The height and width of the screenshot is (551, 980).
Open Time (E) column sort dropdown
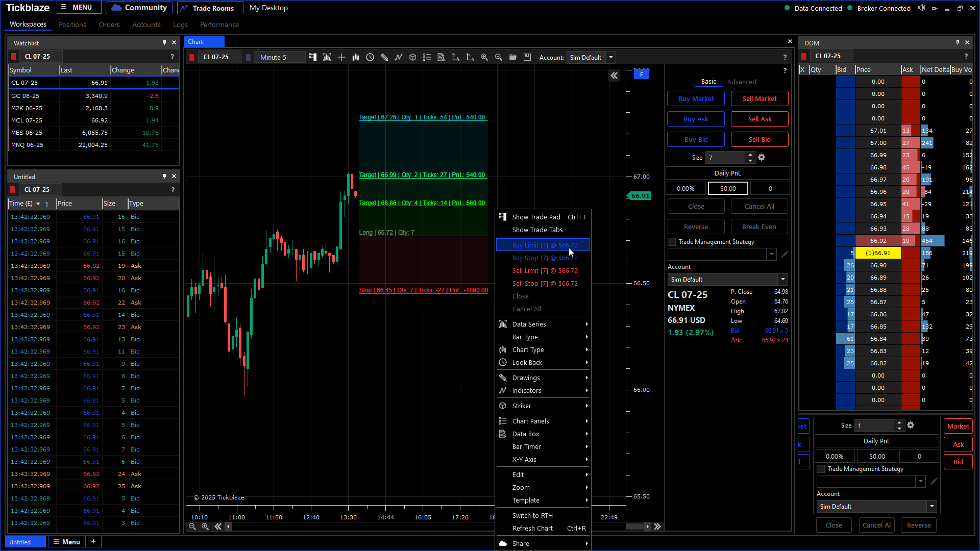tap(38, 204)
